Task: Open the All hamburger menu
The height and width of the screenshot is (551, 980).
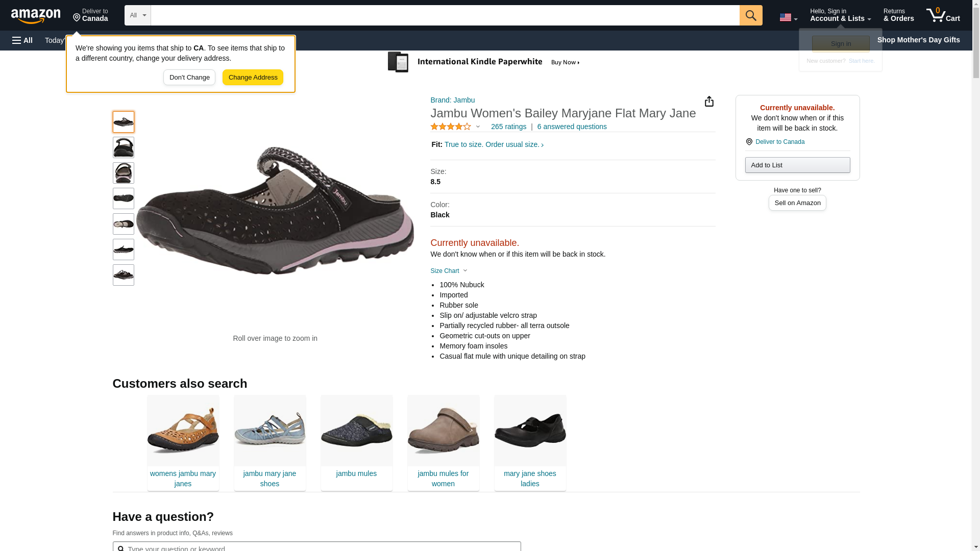Action: [22, 40]
